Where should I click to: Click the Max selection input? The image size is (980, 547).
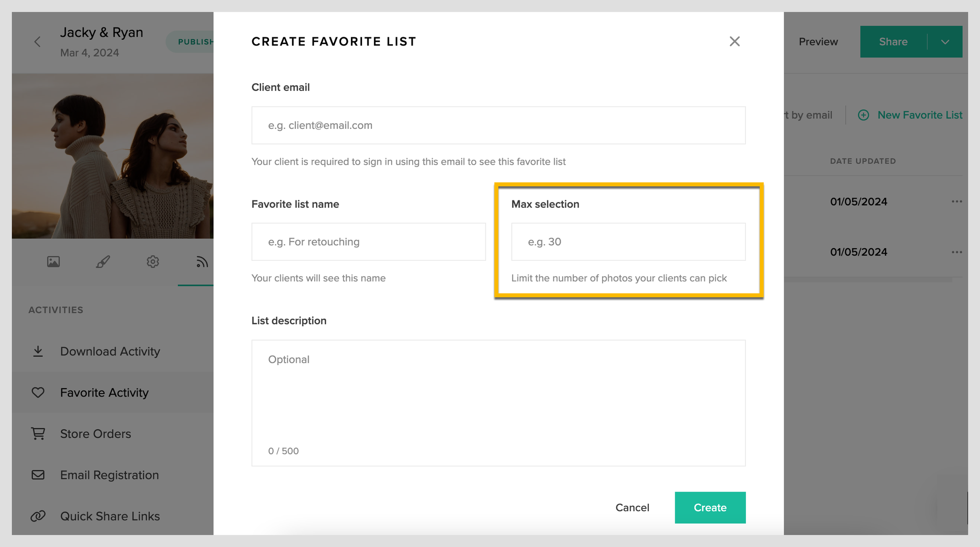pos(628,242)
